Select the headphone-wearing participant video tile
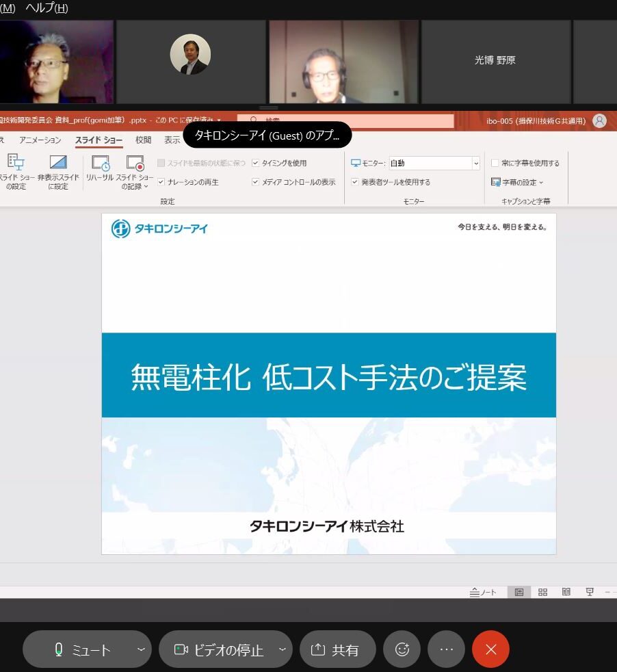 pos(343,62)
